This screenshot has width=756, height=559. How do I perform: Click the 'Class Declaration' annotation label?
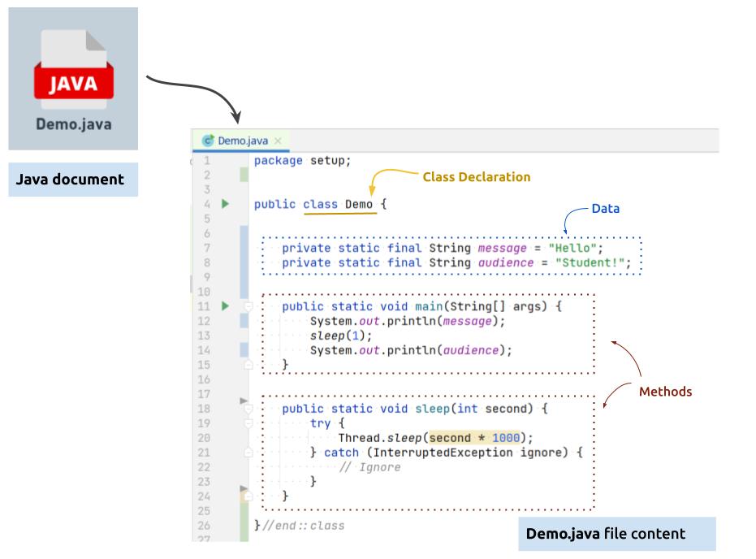(476, 176)
